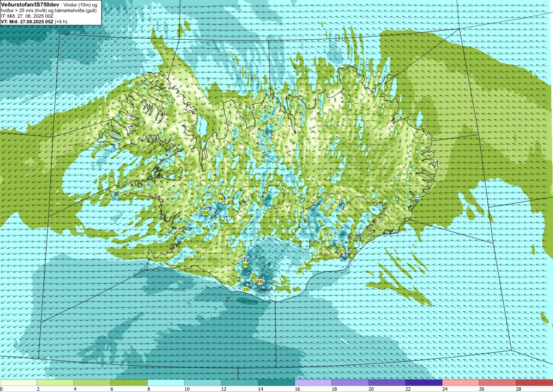
Task: Click the legend tick label '22'
Action: pos(407,389)
